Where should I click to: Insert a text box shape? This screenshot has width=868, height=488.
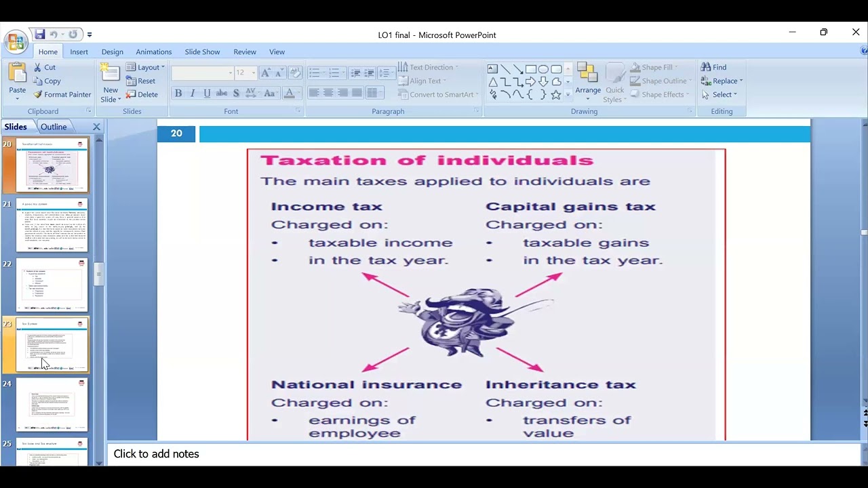point(492,68)
